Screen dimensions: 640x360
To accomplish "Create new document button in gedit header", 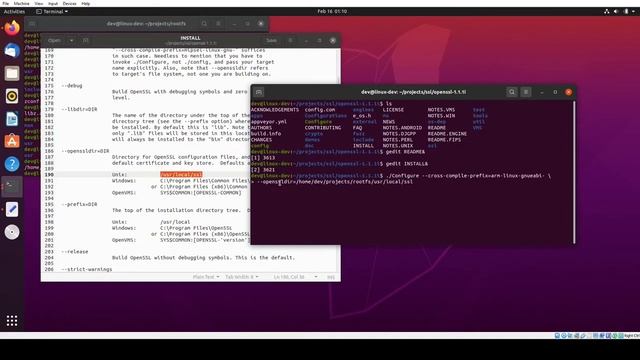I will pyautogui.click(x=86, y=40).
